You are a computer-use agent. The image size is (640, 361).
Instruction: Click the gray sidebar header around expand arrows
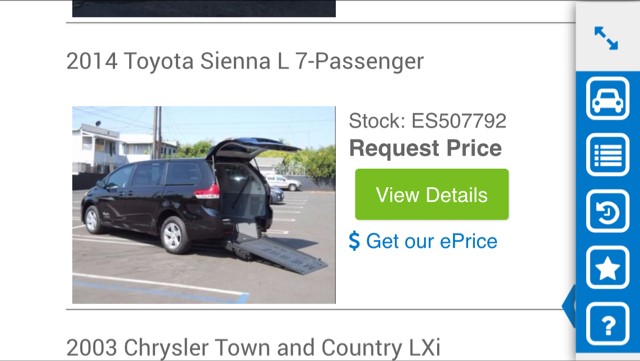(608, 38)
